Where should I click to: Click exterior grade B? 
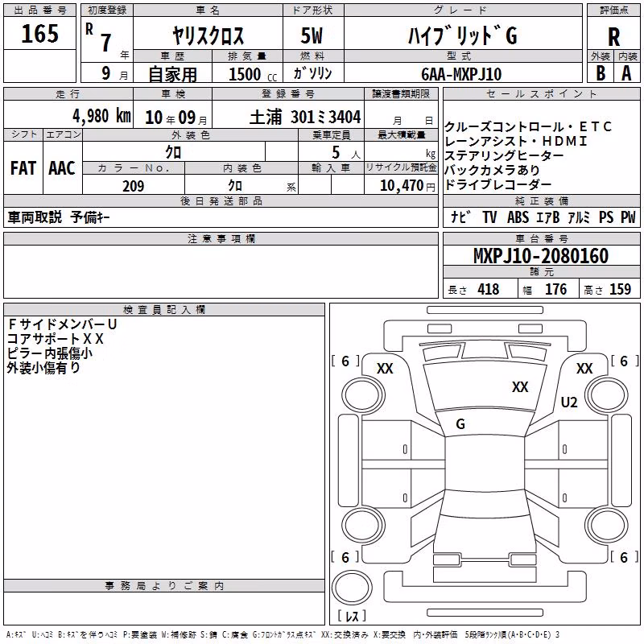[x=601, y=73]
